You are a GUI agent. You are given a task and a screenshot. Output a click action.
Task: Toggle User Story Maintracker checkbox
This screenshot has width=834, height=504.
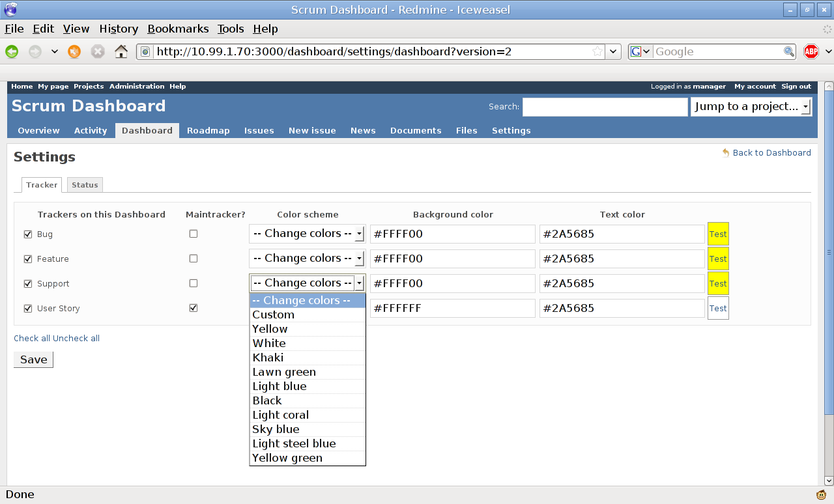tap(194, 308)
